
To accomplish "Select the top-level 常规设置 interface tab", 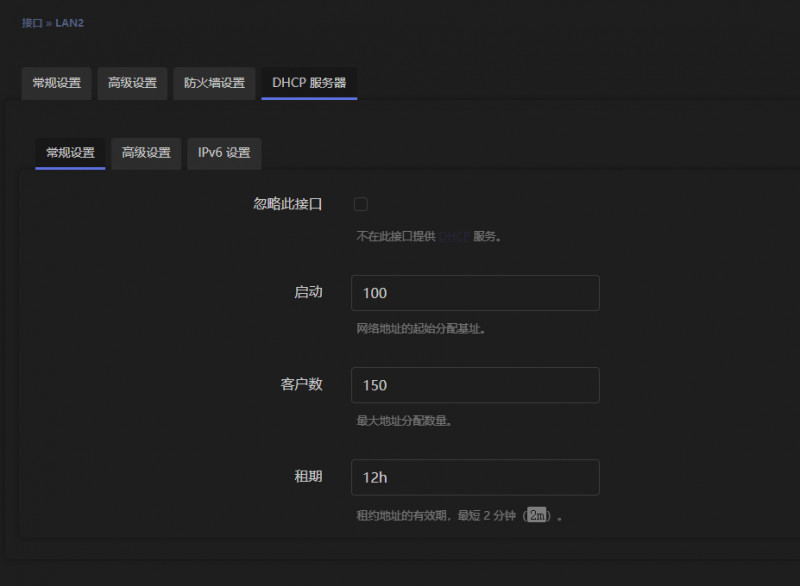I will coord(56,83).
